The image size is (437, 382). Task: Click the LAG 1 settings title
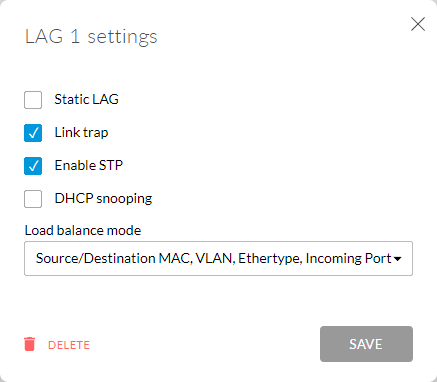(91, 37)
